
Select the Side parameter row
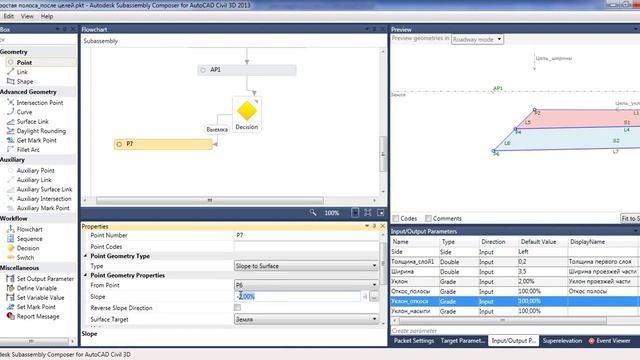pyautogui.click(x=515, y=252)
